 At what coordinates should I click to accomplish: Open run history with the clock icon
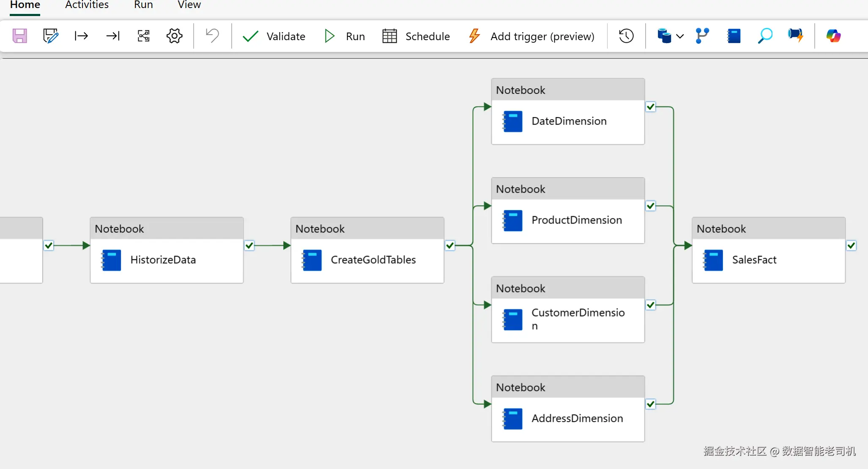[x=626, y=36]
